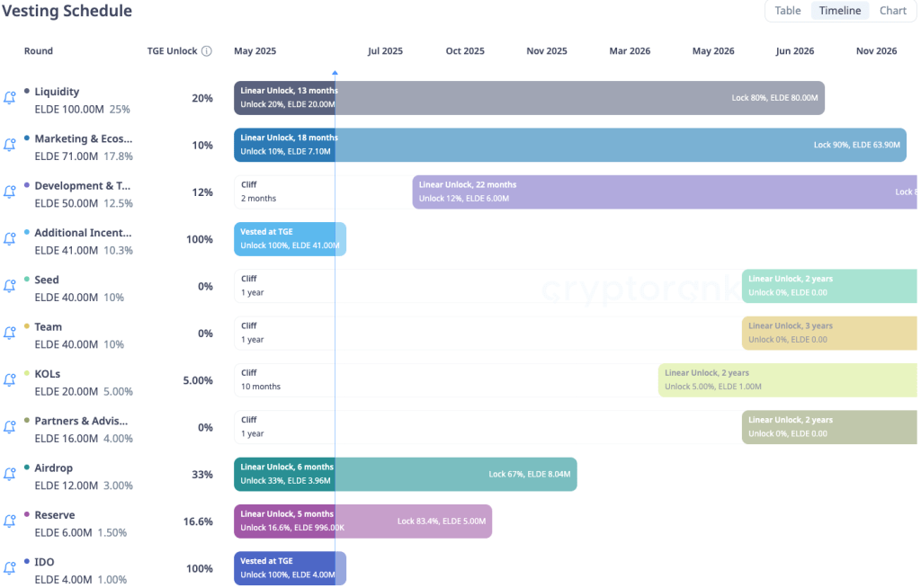Enable alerts for Development & T... round

click(x=10, y=192)
